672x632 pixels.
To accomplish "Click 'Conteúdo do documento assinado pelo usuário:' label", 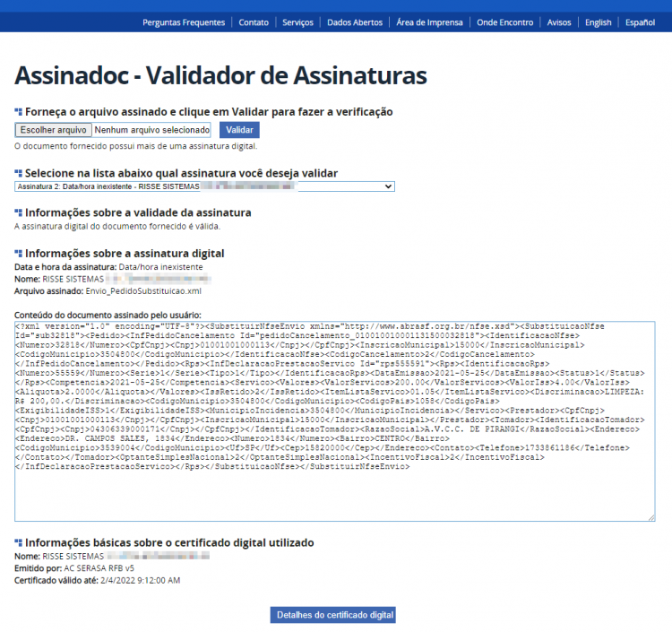I will coord(108,316).
